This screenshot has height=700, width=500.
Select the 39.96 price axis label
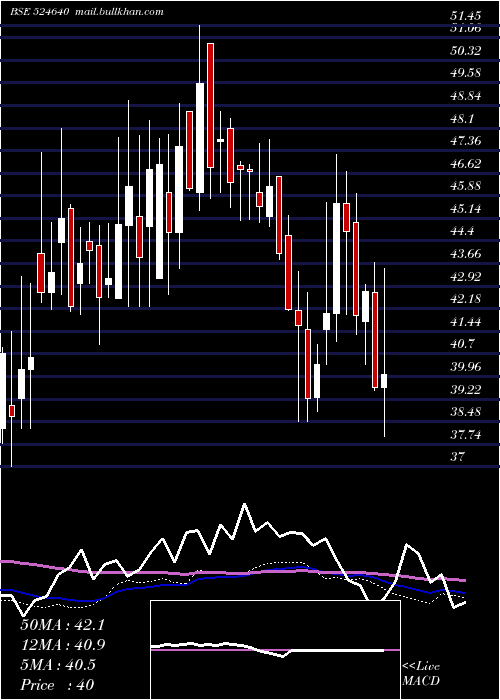coord(466,367)
